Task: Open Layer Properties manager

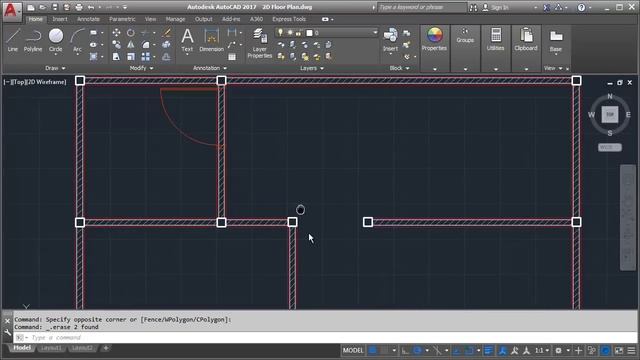Action: pos(260,43)
